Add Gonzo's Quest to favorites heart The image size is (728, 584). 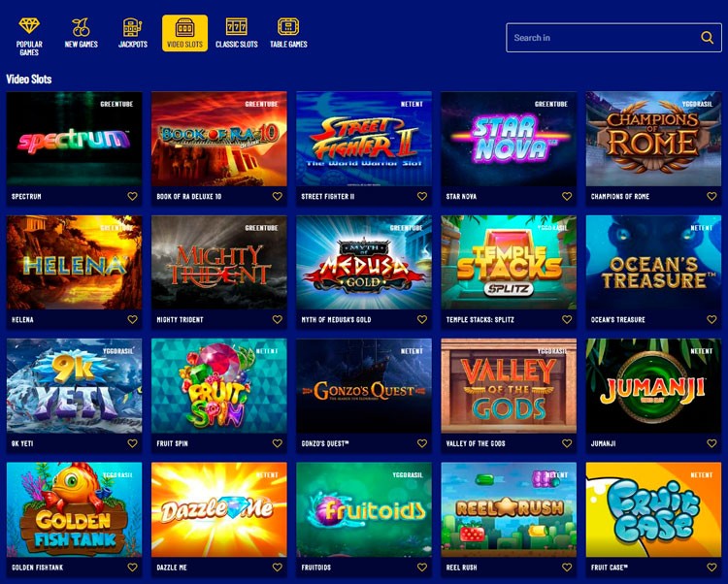pyautogui.click(x=421, y=443)
